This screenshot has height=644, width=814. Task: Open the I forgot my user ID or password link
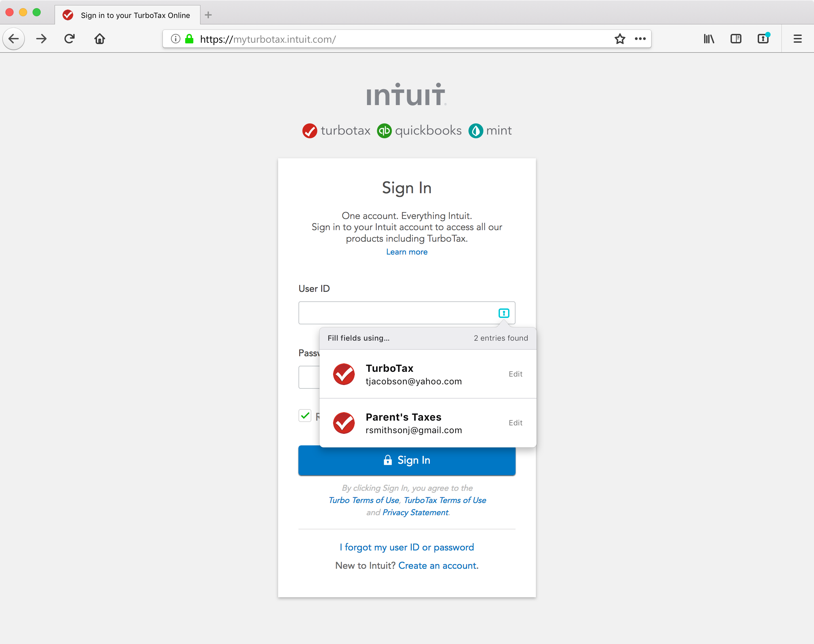(x=407, y=547)
